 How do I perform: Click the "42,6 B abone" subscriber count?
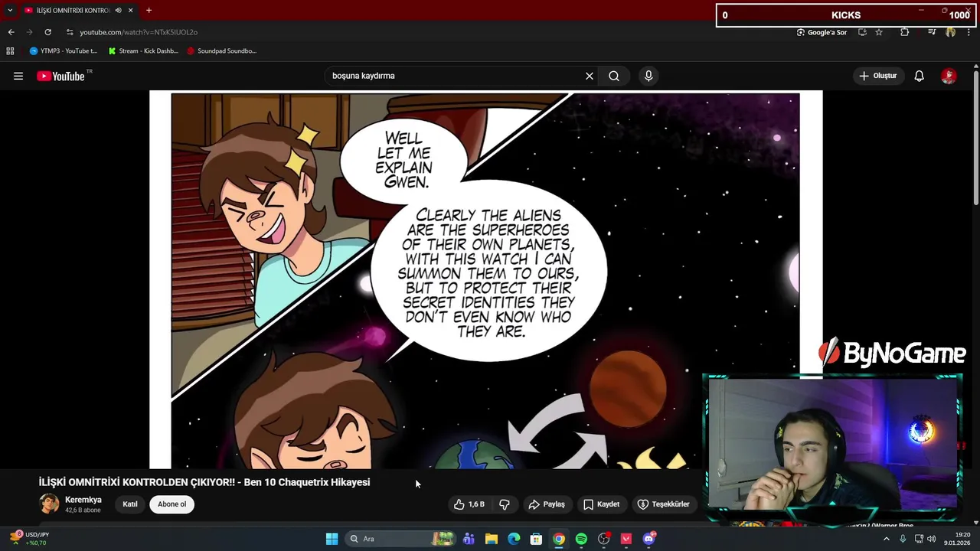pos(83,510)
